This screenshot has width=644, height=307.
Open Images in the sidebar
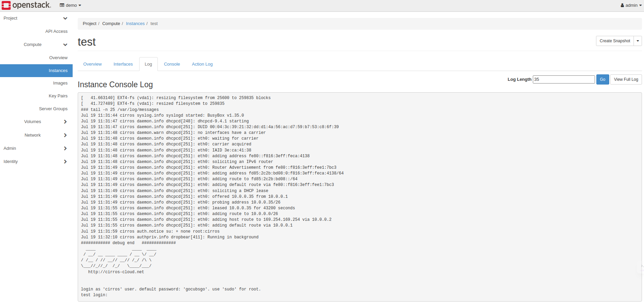60,83
